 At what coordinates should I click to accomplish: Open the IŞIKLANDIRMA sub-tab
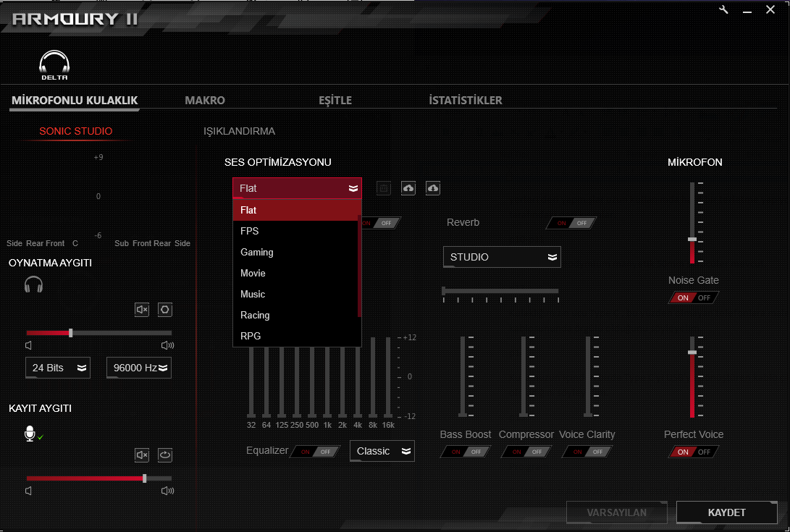click(x=240, y=132)
